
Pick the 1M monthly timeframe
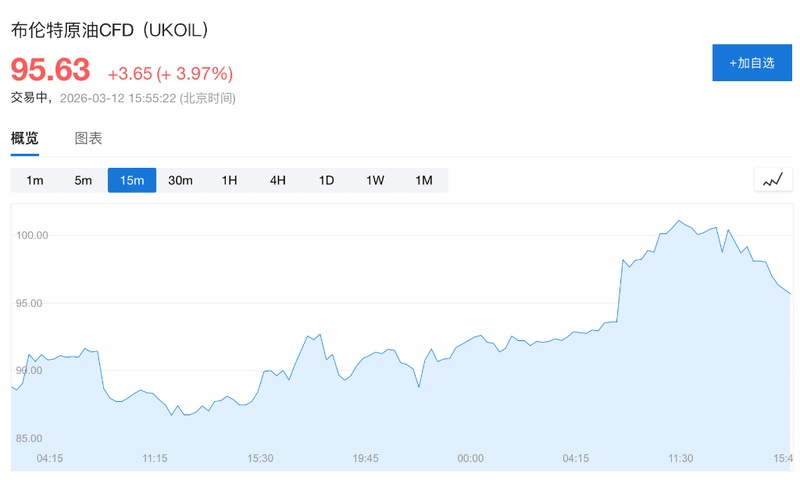(424, 181)
